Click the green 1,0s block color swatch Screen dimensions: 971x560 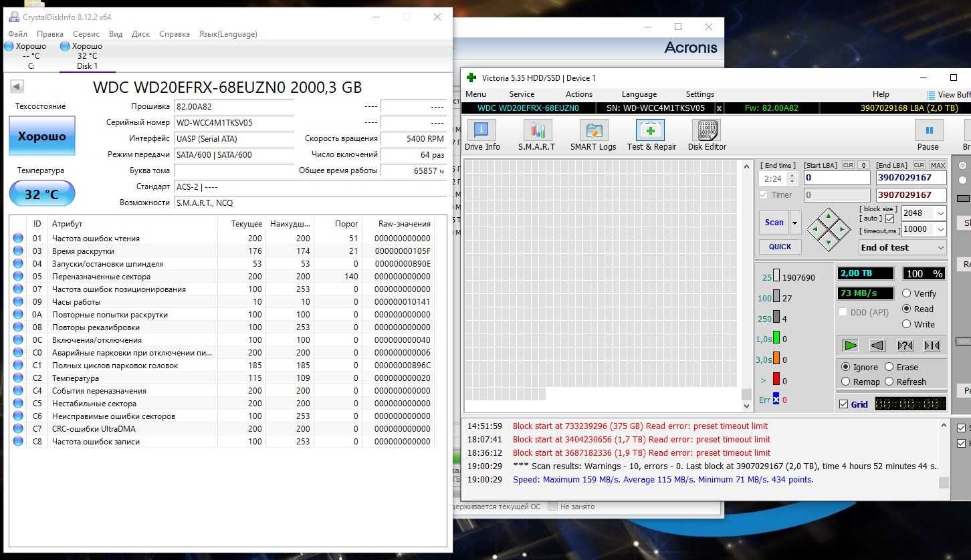pos(776,337)
